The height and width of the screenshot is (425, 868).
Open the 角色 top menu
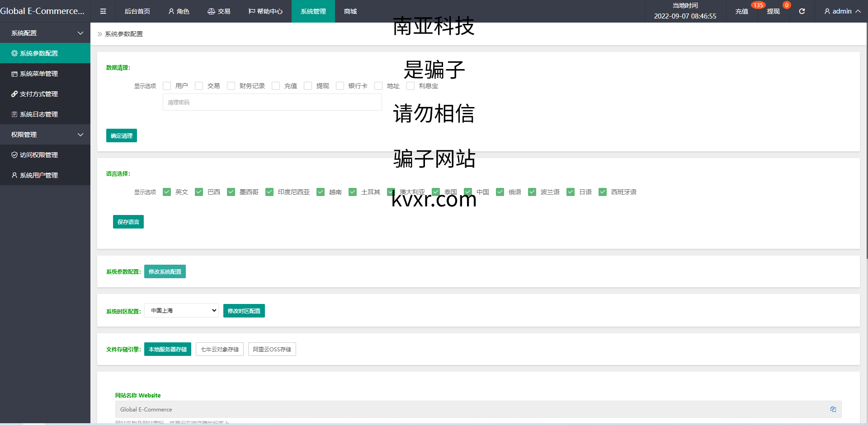click(x=179, y=11)
